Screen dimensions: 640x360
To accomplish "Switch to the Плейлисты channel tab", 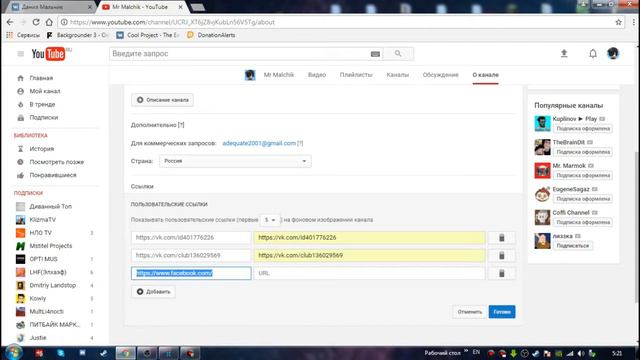I will click(x=356, y=75).
